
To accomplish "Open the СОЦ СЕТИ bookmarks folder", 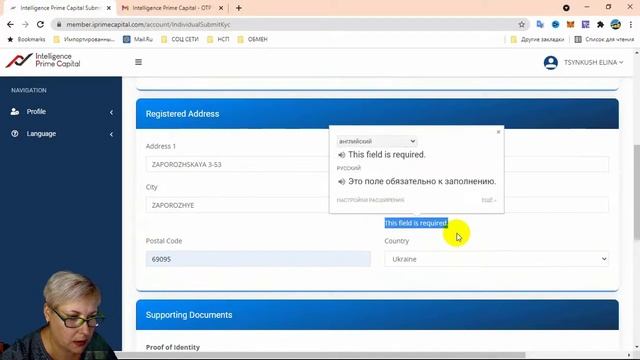I will 180,39.
